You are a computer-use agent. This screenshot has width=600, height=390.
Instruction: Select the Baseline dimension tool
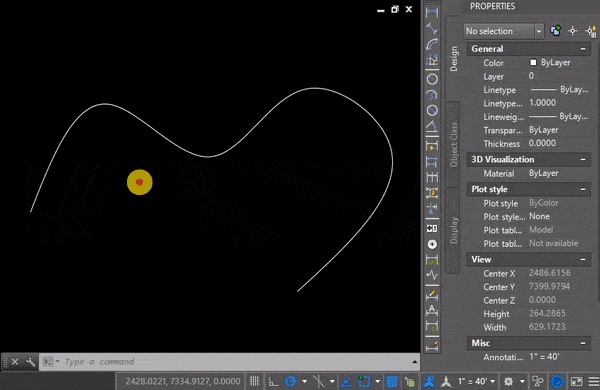tap(432, 162)
